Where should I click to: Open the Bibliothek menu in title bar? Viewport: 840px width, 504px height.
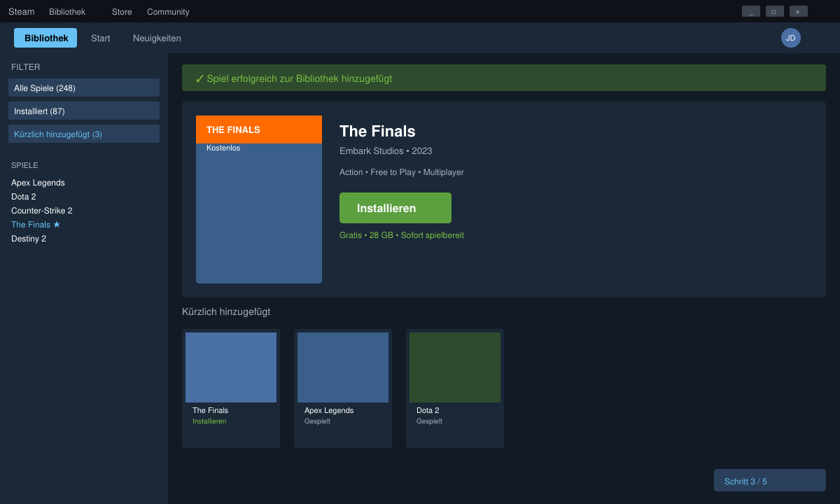(x=67, y=12)
